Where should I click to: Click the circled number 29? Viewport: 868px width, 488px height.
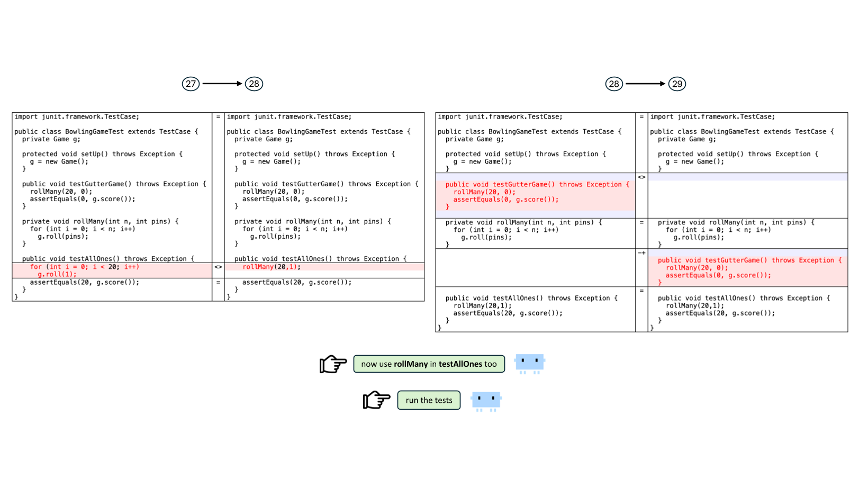[677, 84]
